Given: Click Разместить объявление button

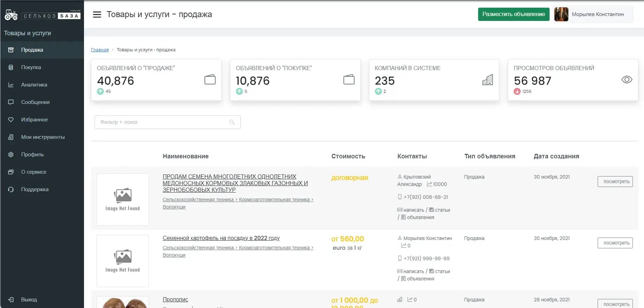Looking at the screenshot, I should coord(514,14).
